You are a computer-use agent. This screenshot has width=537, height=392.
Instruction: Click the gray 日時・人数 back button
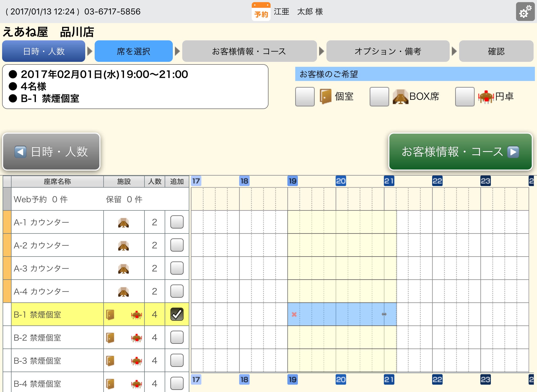point(51,152)
